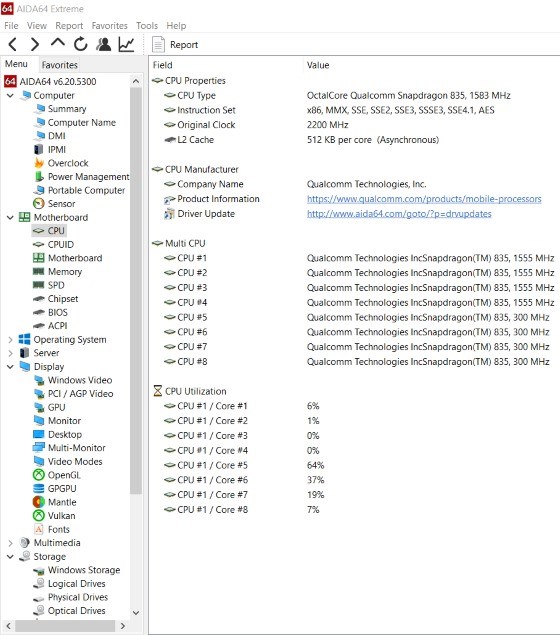Image resolution: width=560 pixels, height=635 pixels.
Task: Select the CPUID chip icon
Action: pyautogui.click(x=38, y=245)
